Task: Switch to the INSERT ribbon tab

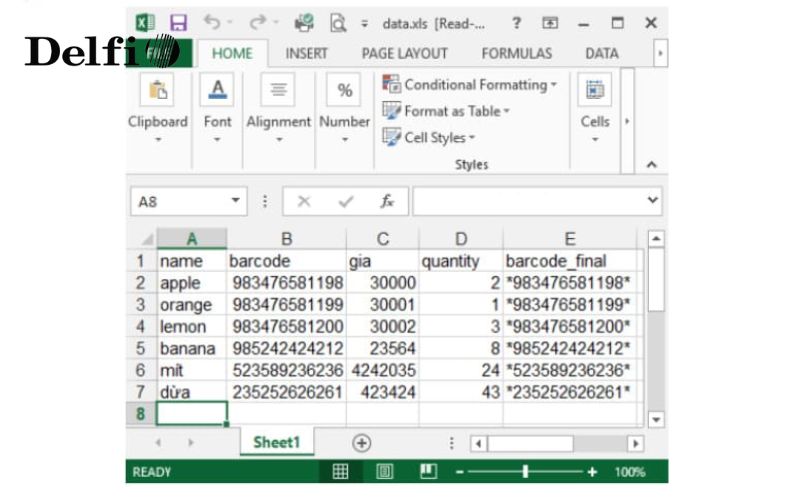Action: pyautogui.click(x=306, y=53)
